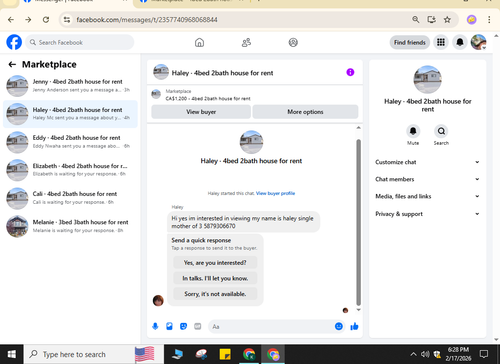Send quick reply 'Yes, are you interested?'
This screenshot has width=500, height=364.
pos(215,263)
